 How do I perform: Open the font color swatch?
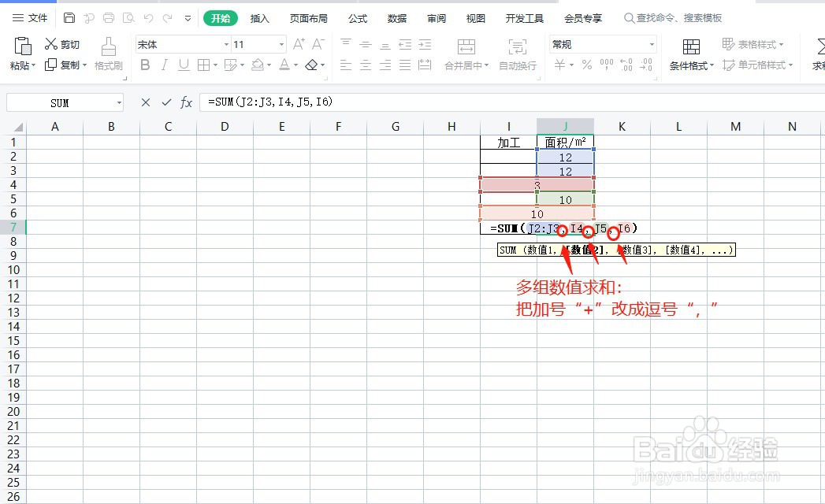click(x=286, y=65)
